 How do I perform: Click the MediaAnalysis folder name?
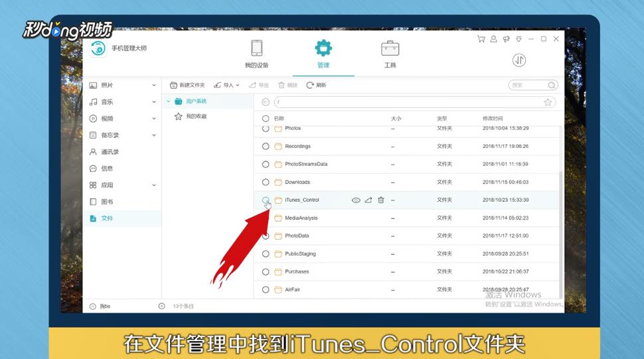pyautogui.click(x=301, y=218)
